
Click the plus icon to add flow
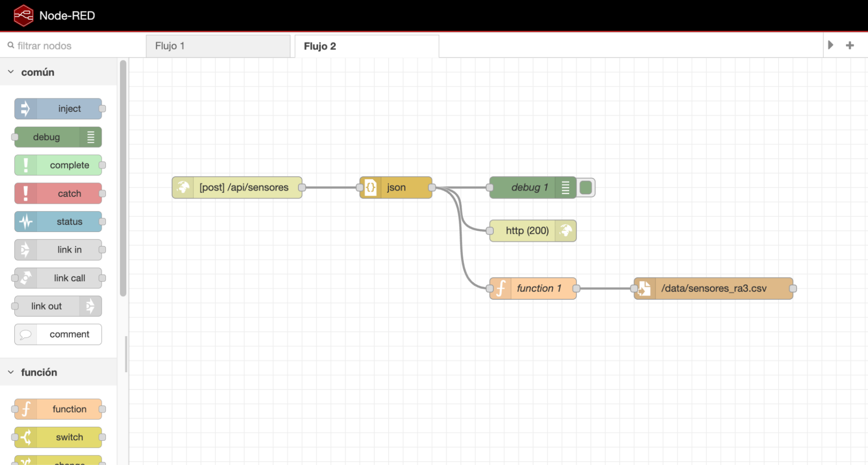click(850, 45)
